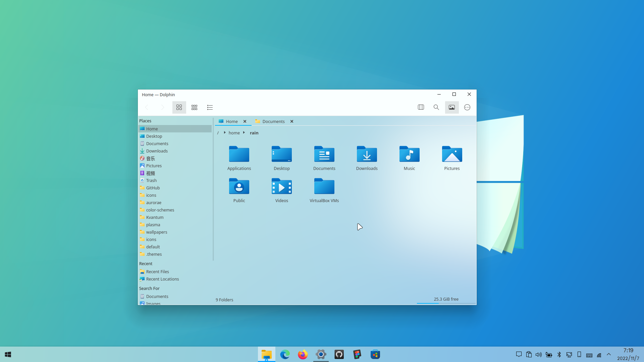Show hidden system tray icons

click(609, 354)
